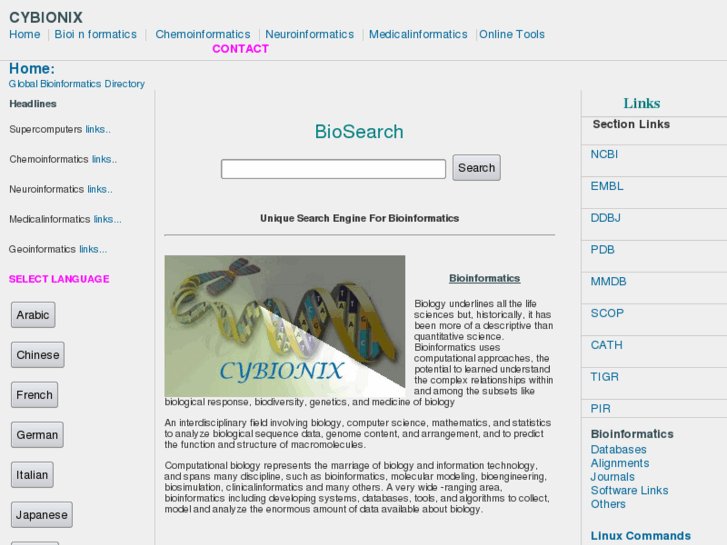Select Japanese language button
Viewport: 727px width, 545px height.
click(x=42, y=514)
